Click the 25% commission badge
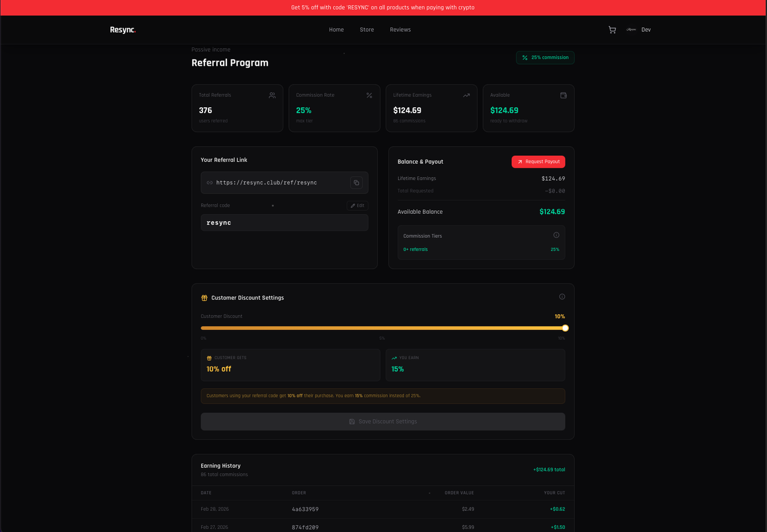The height and width of the screenshot is (532, 767). pyautogui.click(x=545, y=58)
